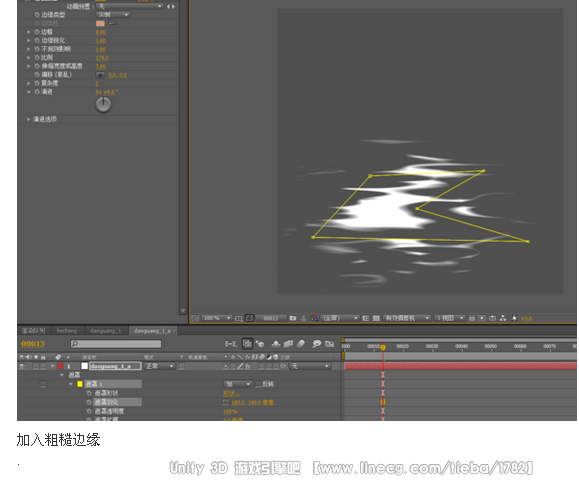Toggle quality switch on daoguang_1_a layer
Viewport: 579px width, 485px height.
[x=240, y=366]
